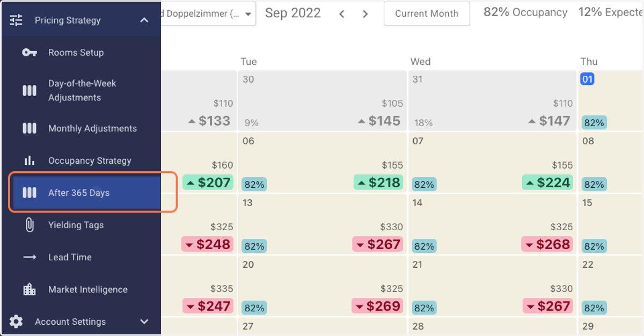Click the green $218 price on the 06
644x336 pixels.
pyautogui.click(x=378, y=182)
